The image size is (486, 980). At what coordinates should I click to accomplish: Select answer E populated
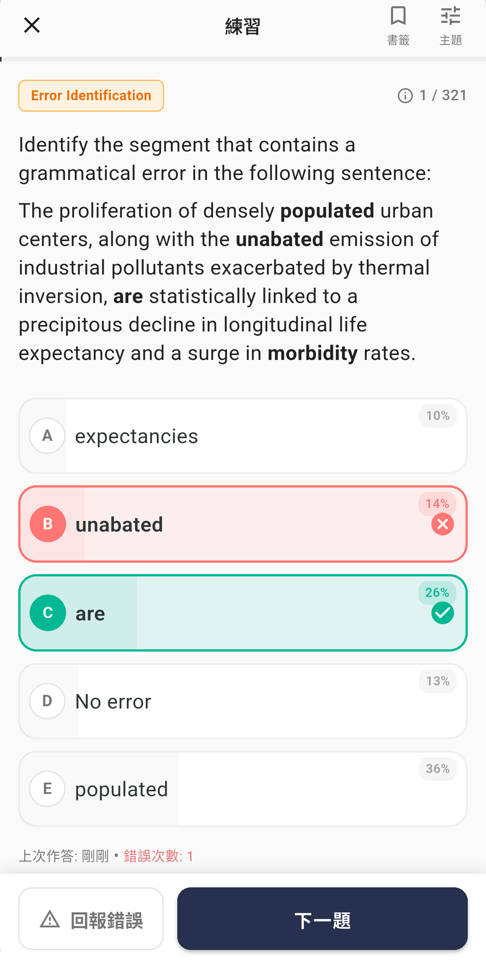pyautogui.click(x=243, y=789)
